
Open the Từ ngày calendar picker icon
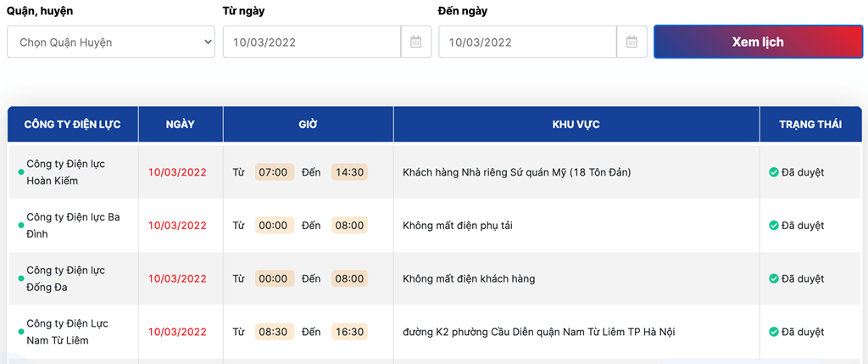[x=415, y=42]
